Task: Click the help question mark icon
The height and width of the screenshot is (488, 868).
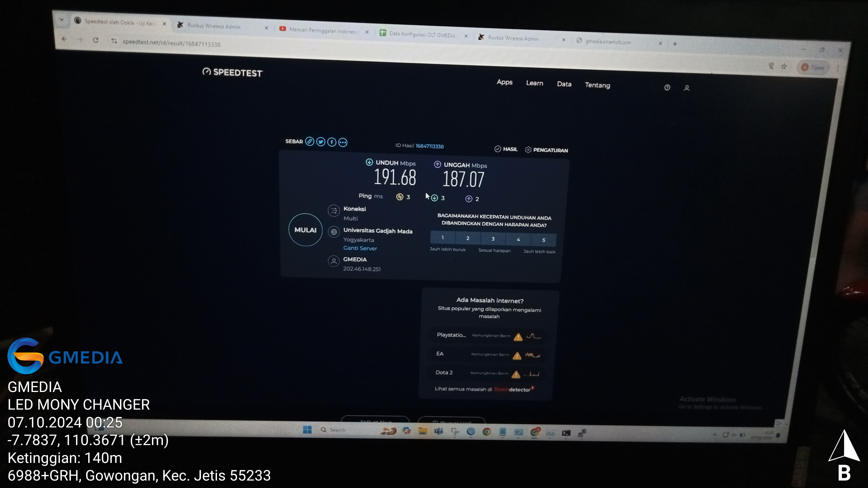Action: coord(667,88)
